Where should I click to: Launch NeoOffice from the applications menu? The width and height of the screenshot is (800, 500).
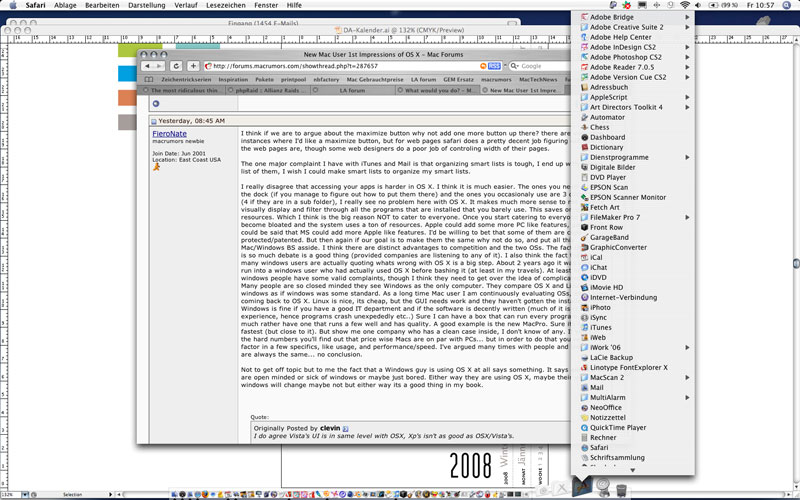pyautogui.click(x=633, y=407)
